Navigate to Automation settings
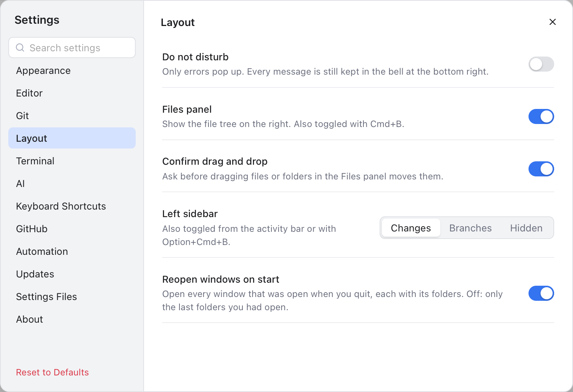 [x=72, y=251]
